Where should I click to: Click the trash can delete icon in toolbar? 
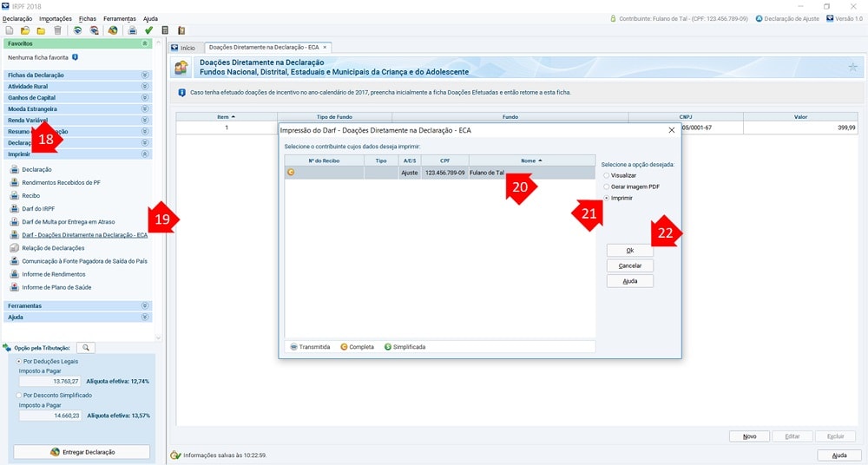(57, 30)
